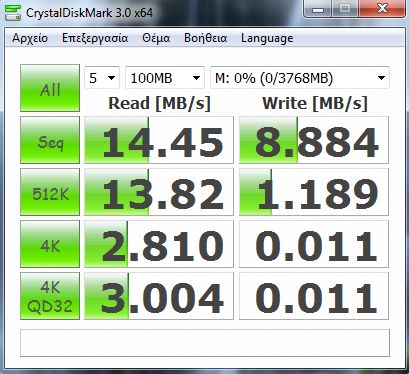Open the Θέμα menu
The width and height of the screenshot is (409, 374).
point(156,38)
